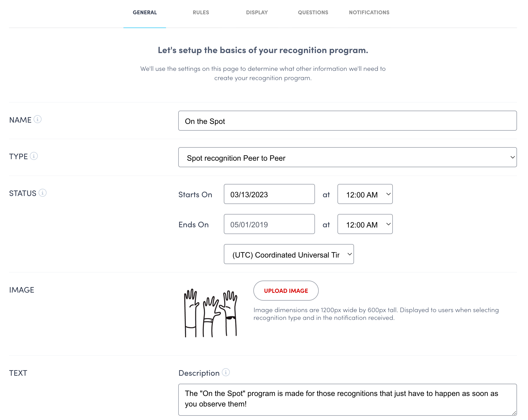The width and height of the screenshot is (528, 420).
Task: Switch to the RULES tab
Action: pos(201,13)
